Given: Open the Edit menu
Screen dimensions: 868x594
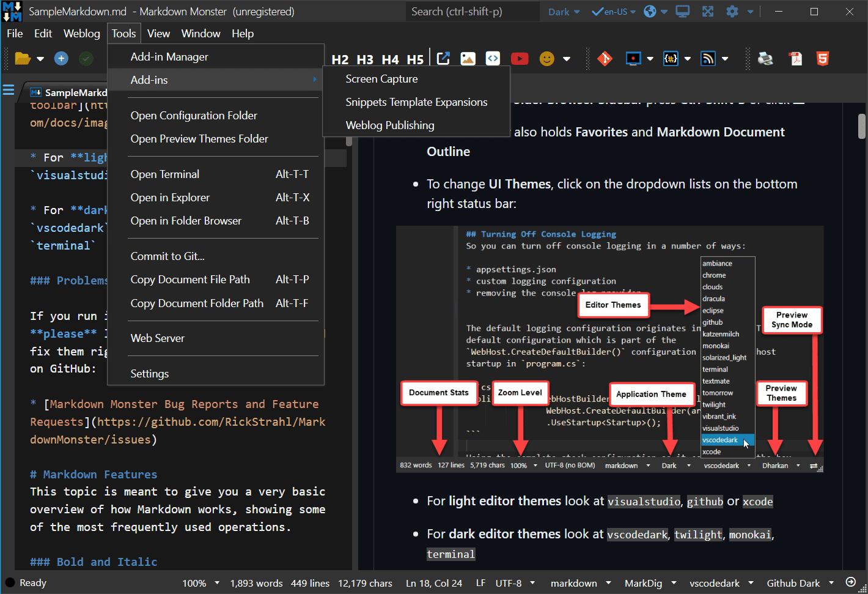Looking at the screenshot, I should [43, 34].
